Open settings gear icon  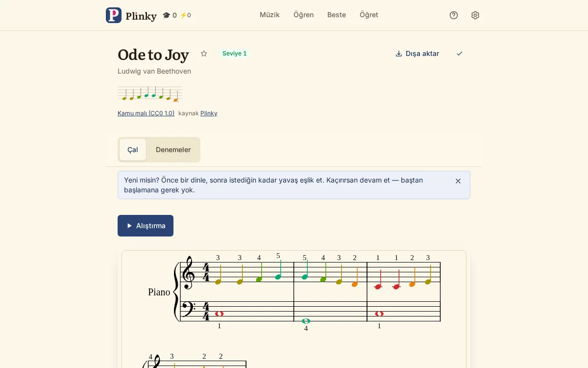[475, 15]
